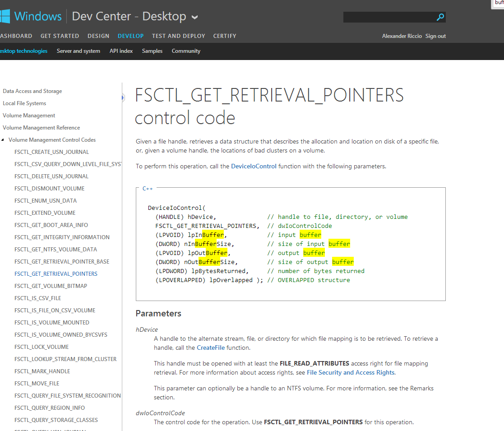Click the search magnifier icon
The width and height of the screenshot is (504, 431).
(440, 17)
